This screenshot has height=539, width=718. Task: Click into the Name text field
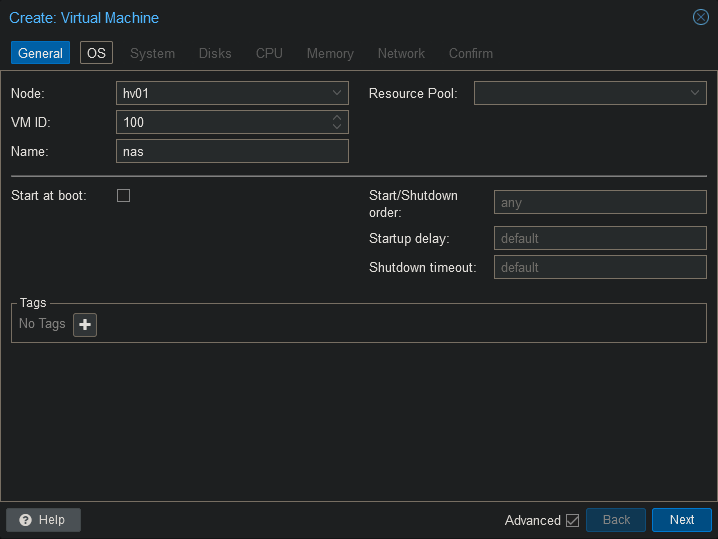pyautogui.click(x=232, y=151)
